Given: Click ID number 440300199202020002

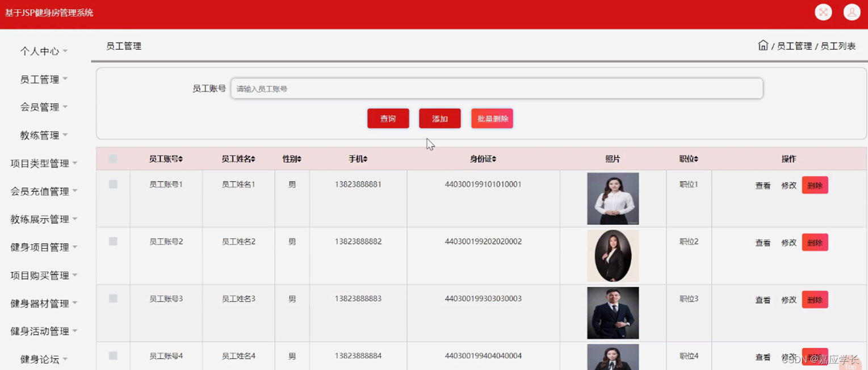Looking at the screenshot, I should pyautogui.click(x=483, y=241).
